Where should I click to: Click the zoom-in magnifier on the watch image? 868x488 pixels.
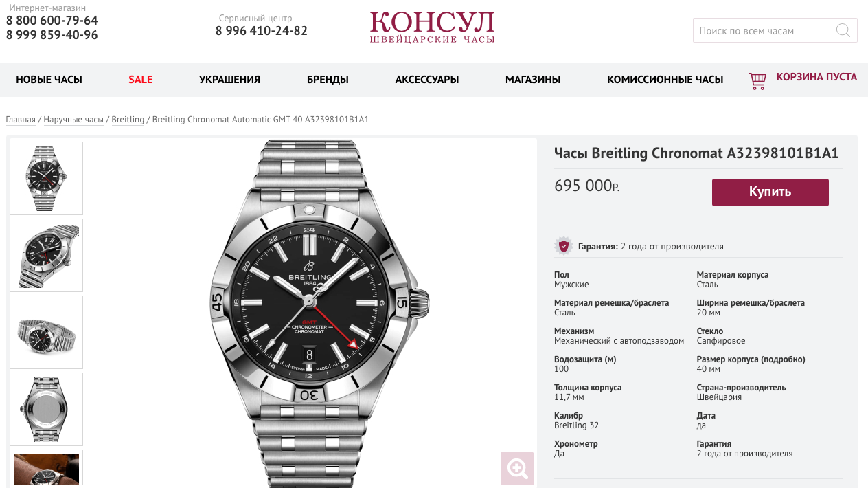[517, 469]
